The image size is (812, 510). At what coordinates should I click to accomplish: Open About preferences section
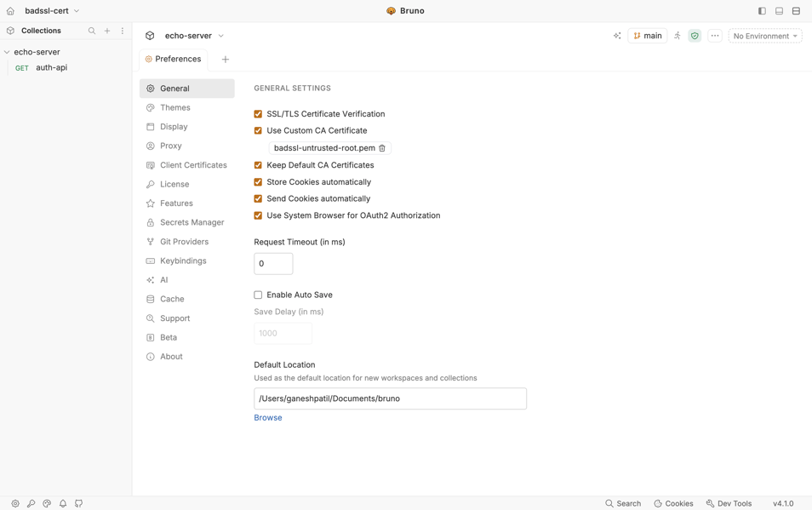tap(187, 357)
